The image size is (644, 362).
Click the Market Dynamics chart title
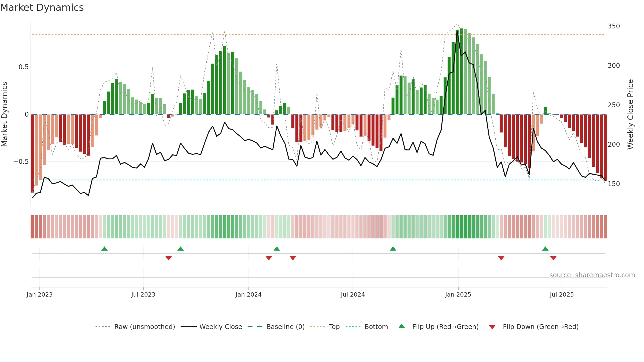click(x=42, y=8)
